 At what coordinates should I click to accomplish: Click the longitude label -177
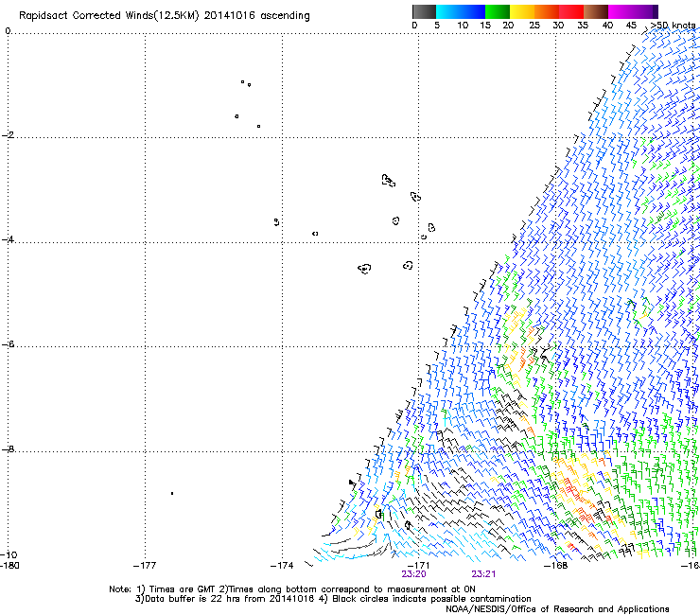pyautogui.click(x=145, y=566)
